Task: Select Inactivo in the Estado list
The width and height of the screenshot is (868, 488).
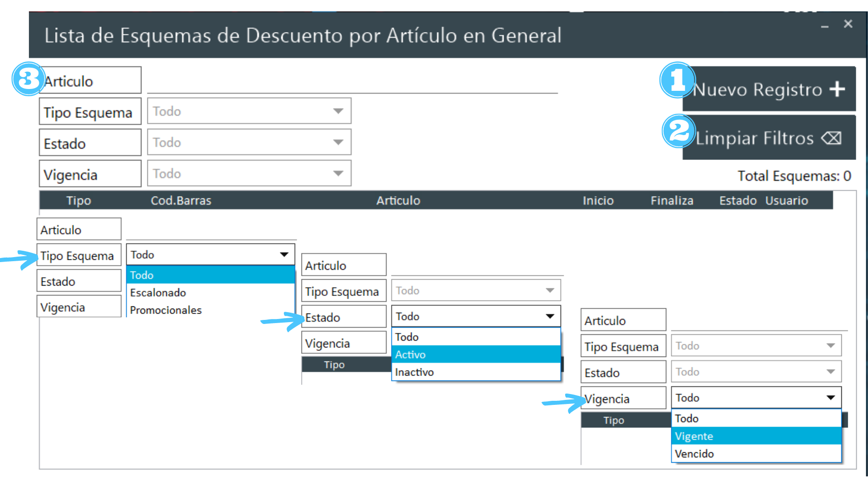Action: coord(414,372)
